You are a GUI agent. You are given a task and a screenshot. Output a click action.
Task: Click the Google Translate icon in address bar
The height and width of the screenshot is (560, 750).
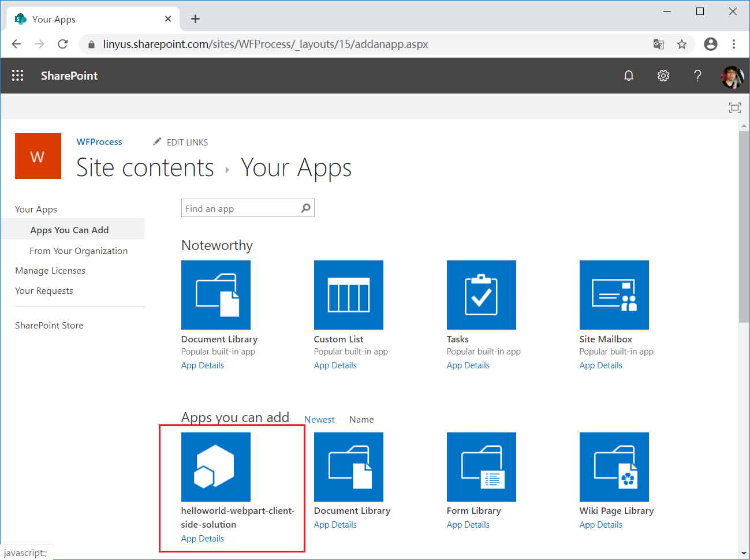click(x=659, y=44)
